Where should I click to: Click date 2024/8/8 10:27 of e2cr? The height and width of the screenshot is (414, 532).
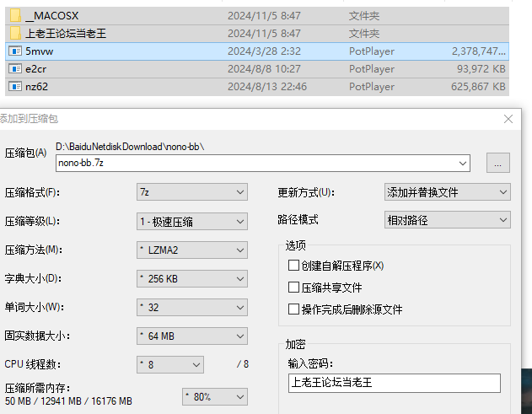pos(264,69)
